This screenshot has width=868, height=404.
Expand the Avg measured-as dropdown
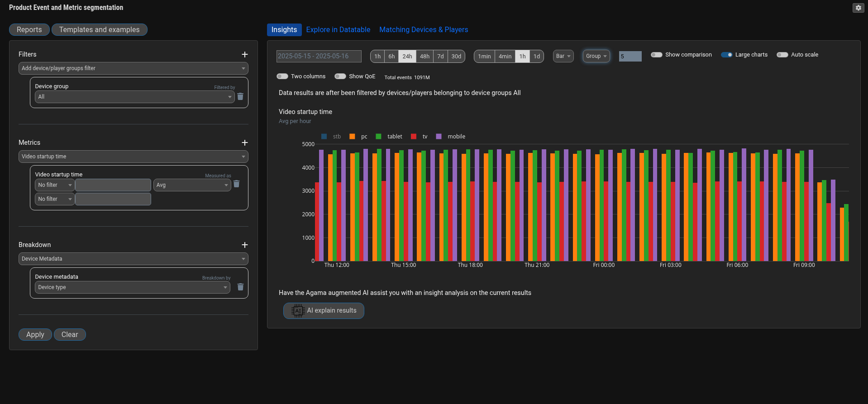[x=192, y=185]
